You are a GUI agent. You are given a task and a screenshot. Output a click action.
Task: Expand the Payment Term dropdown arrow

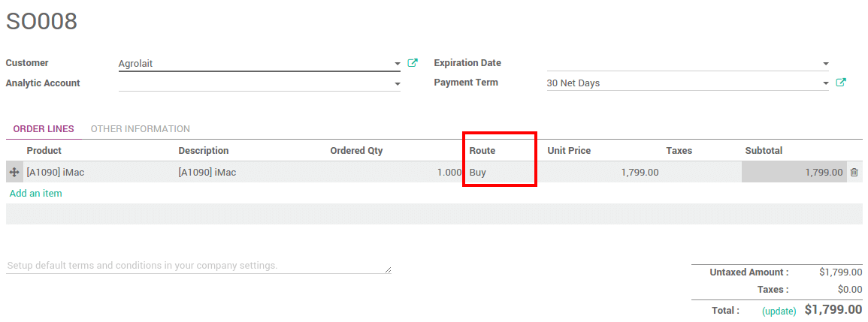pyautogui.click(x=825, y=83)
